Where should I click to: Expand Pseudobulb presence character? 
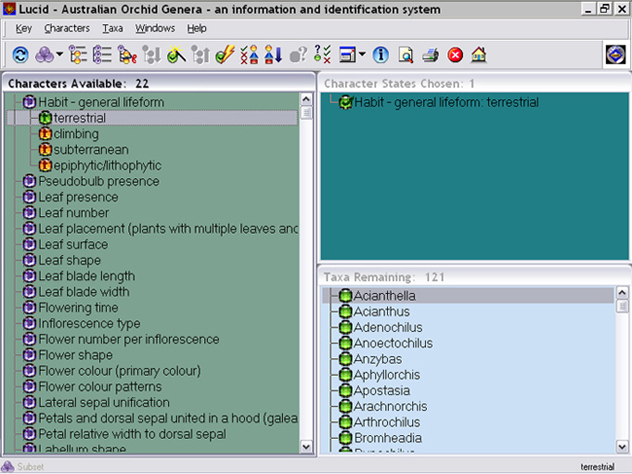29,181
